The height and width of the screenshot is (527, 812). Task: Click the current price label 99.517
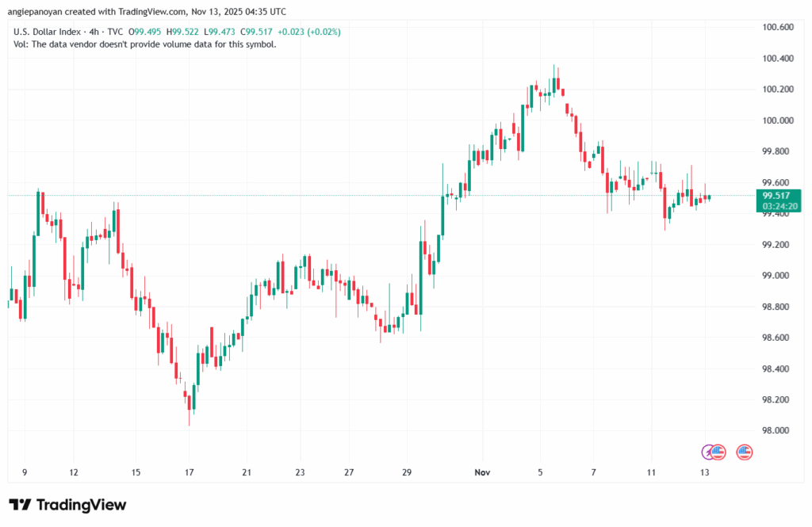[776, 195]
